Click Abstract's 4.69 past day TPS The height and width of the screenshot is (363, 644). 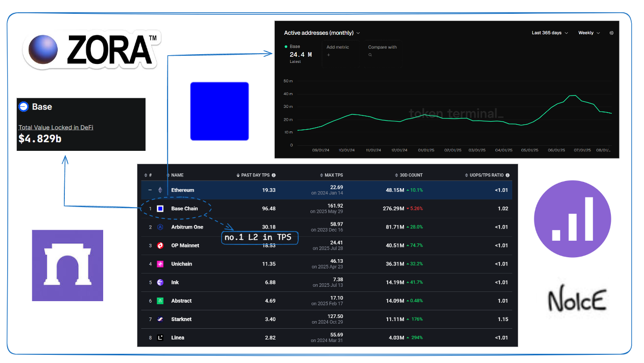pyautogui.click(x=270, y=301)
